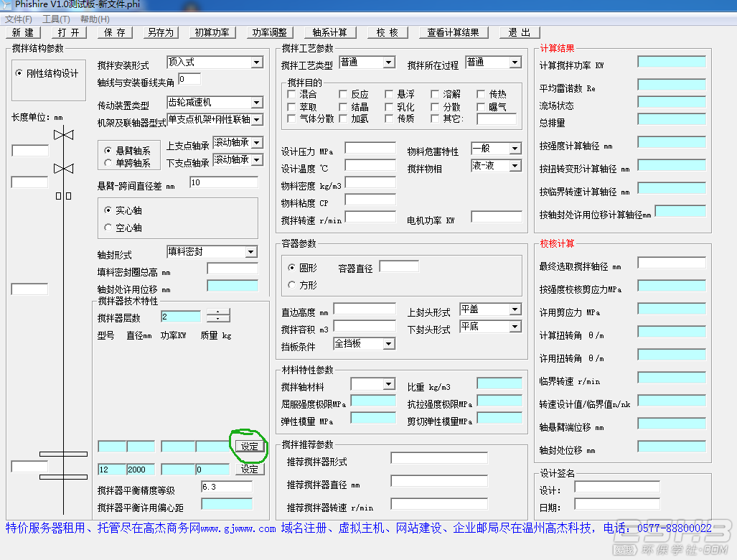Open the 文件(F) menu
The image size is (737, 560).
point(19,19)
